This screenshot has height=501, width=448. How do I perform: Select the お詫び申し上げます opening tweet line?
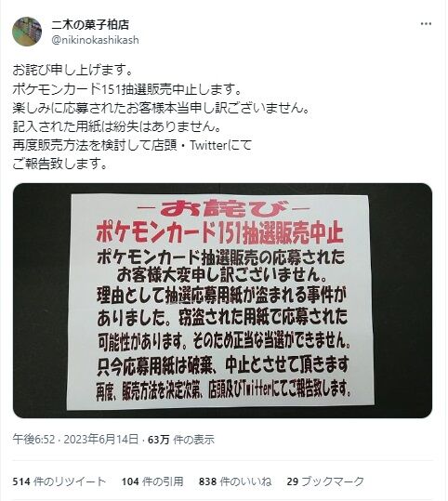[72, 71]
